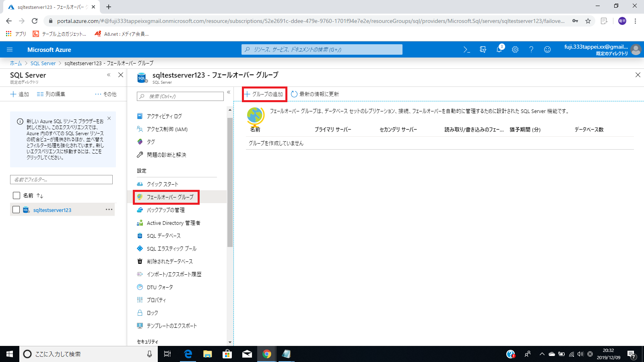Switch to the browser tab showing フェールオーバー

[48, 7]
